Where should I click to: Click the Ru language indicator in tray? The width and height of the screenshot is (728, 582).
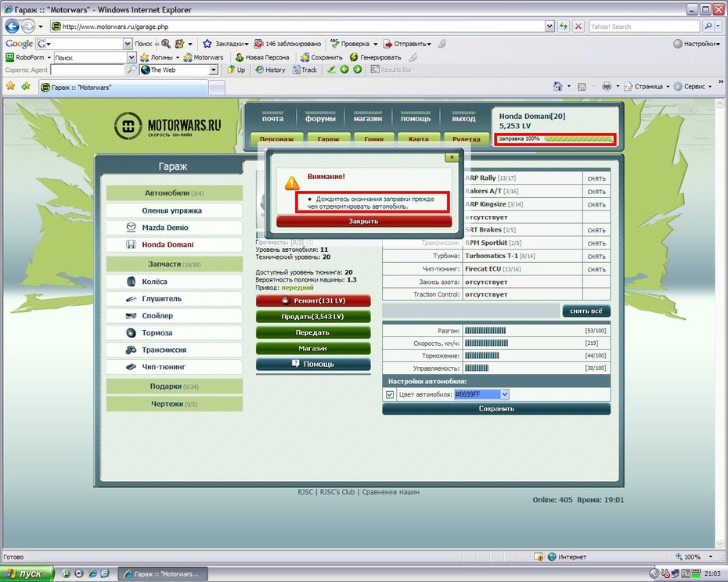686,574
